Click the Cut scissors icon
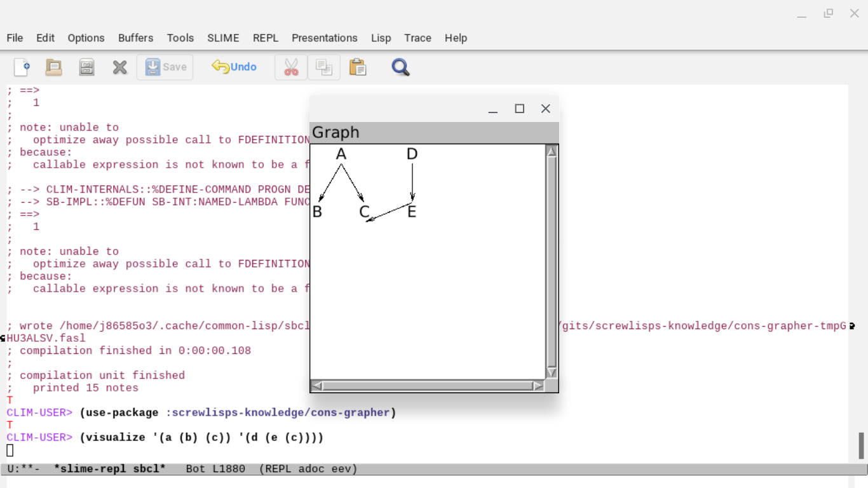The image size is (868, 488). pos(291,67)
